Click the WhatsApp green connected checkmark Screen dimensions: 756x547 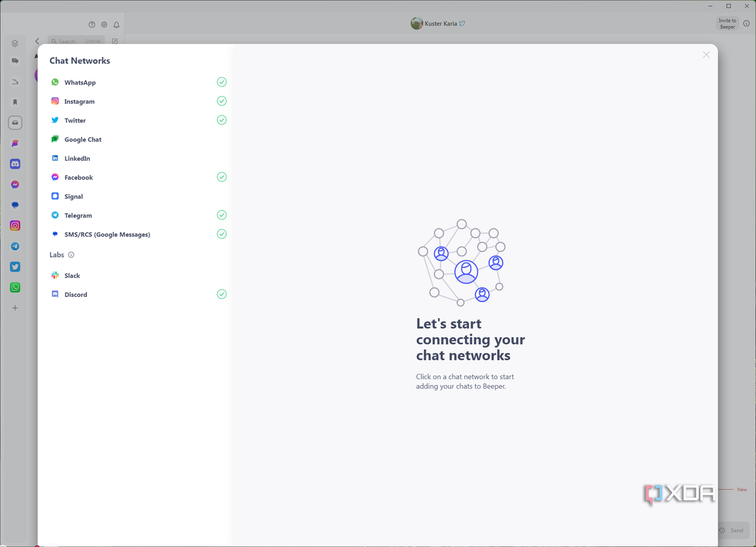222,82
